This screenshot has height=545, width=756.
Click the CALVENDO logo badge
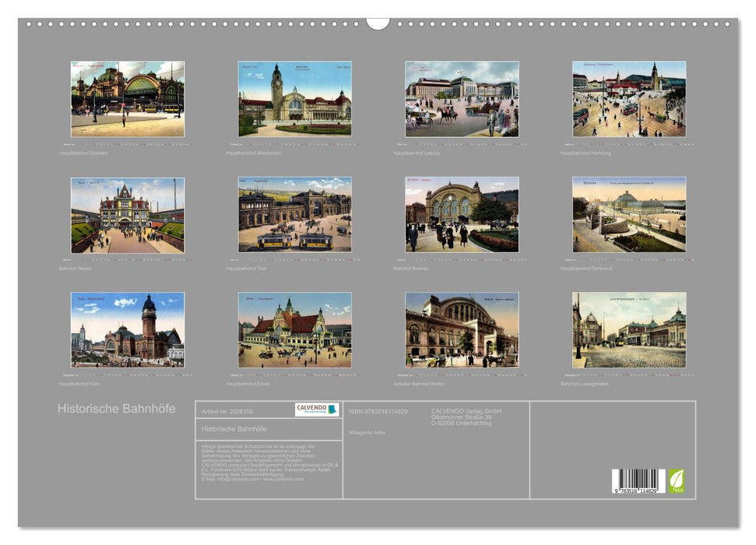click(x=316, y=410)
